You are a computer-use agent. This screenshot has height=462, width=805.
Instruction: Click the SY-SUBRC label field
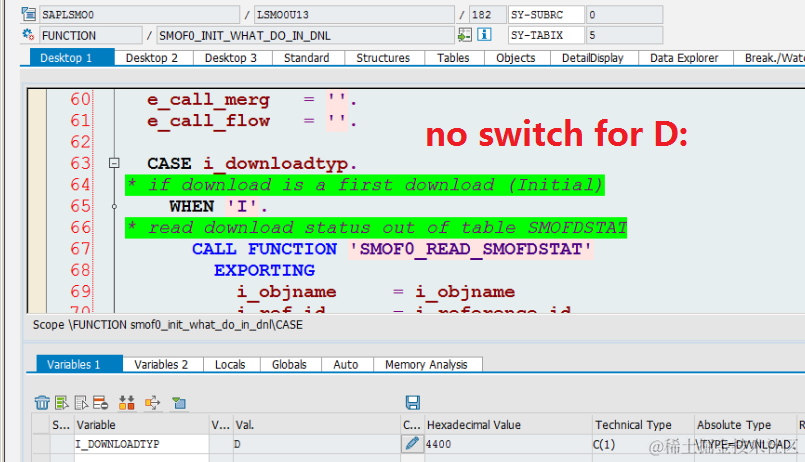pyautogui.click(x=546, y=14)
